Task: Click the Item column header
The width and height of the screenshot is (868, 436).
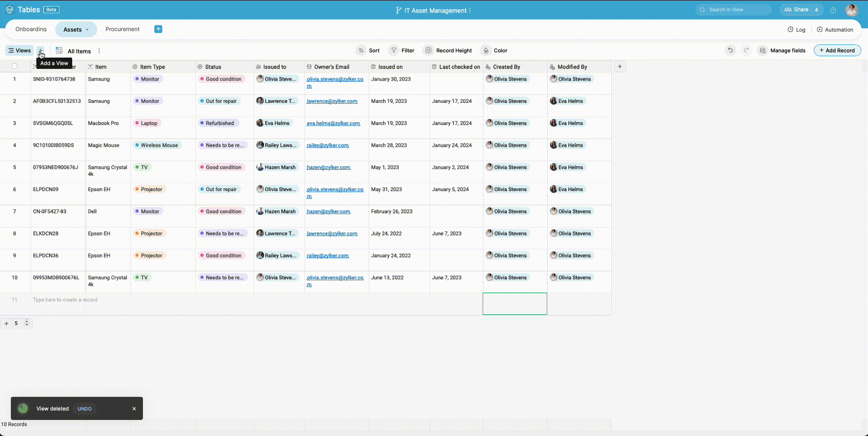Action: click(x=108, y=67)
